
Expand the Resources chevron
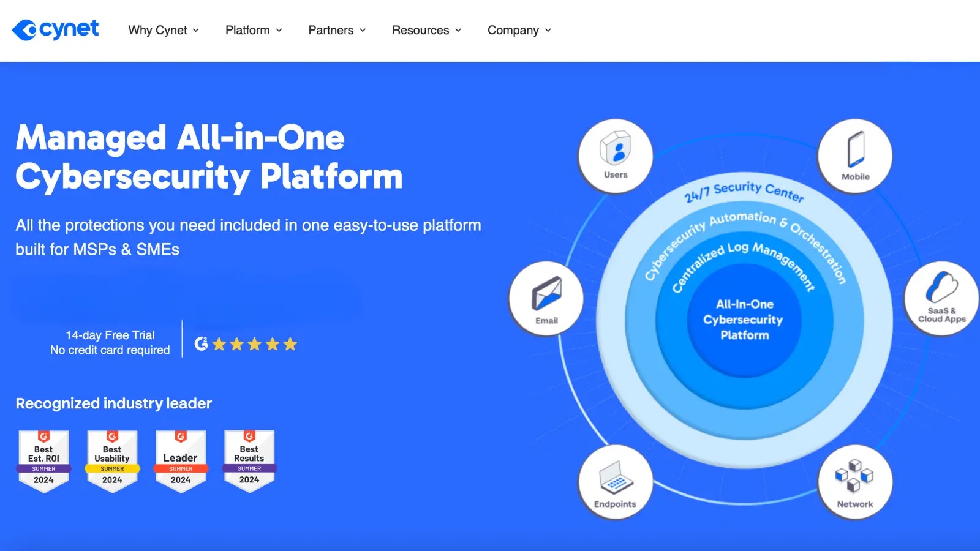pyautogui.click(x=458, y=30)
